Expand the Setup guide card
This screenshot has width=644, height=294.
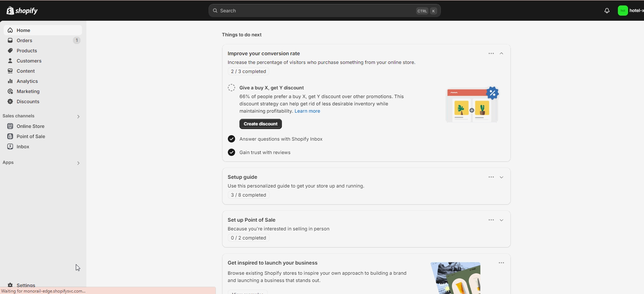501,177
